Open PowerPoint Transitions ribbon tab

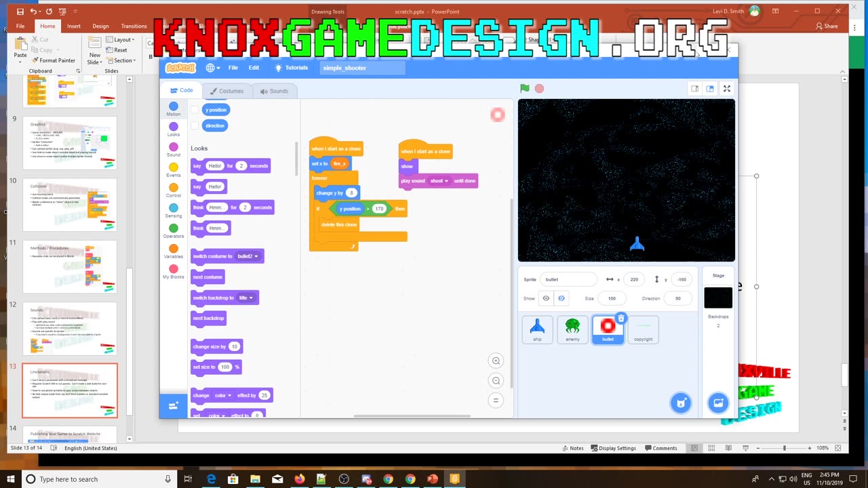pyautogui.click(x=134, y=26)
